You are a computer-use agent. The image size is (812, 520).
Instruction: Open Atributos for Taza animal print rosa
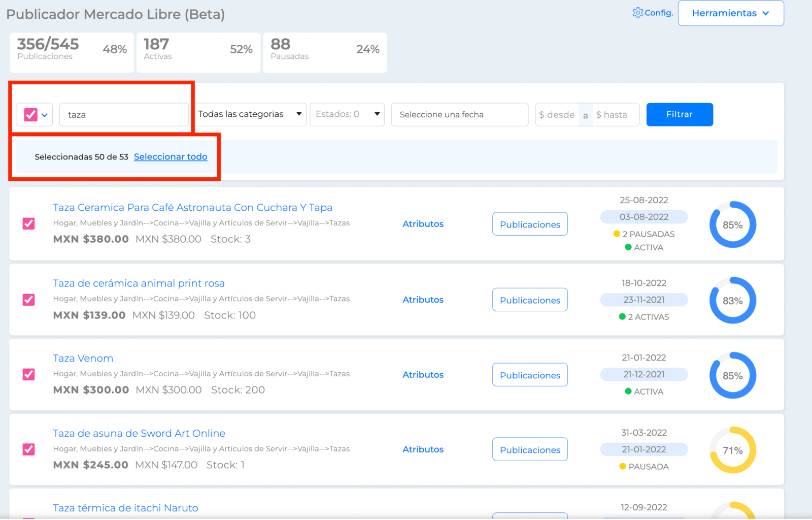pos(423,300)
